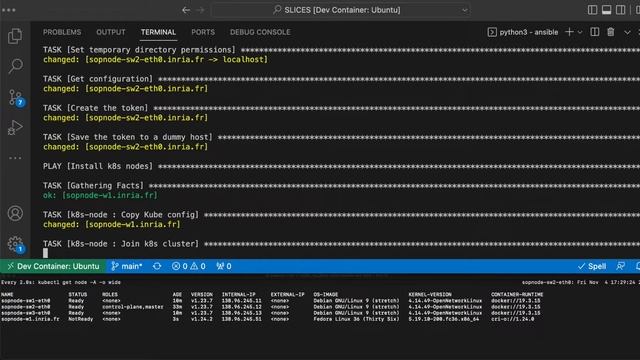Open errors and warnings count in status bar
640x360 pixels.
pyautogui.click(x=189, y=266)
